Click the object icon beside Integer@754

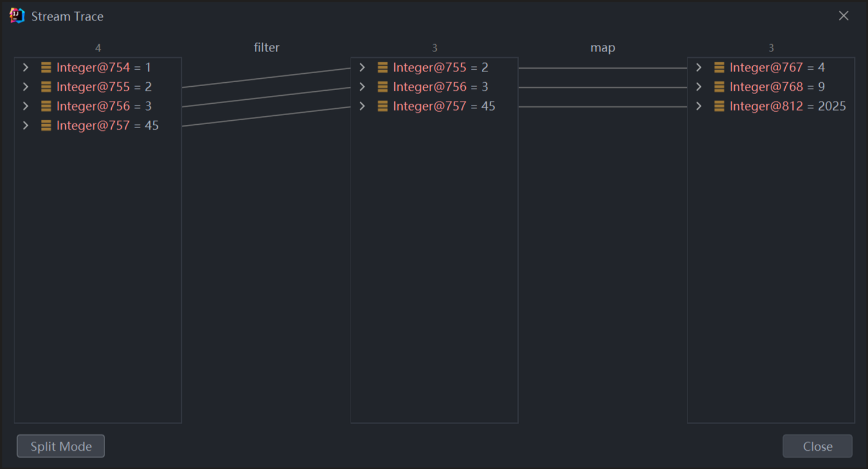[x=46, y=67]
